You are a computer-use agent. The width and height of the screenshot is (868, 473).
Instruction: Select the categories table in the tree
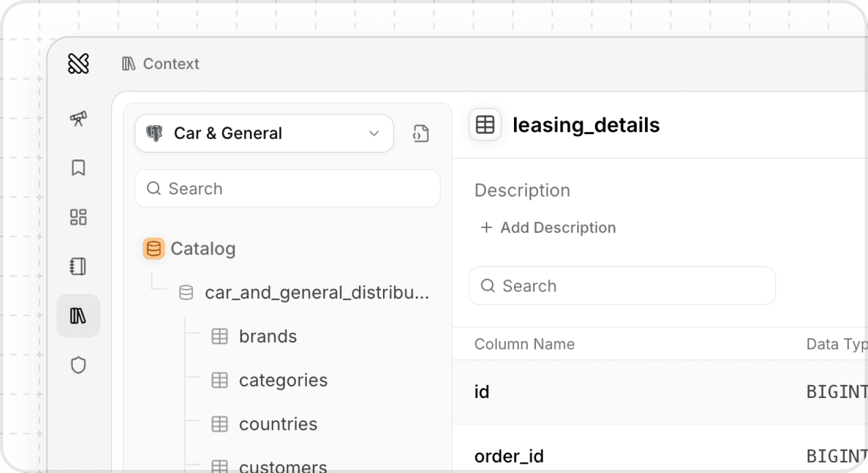283,380
